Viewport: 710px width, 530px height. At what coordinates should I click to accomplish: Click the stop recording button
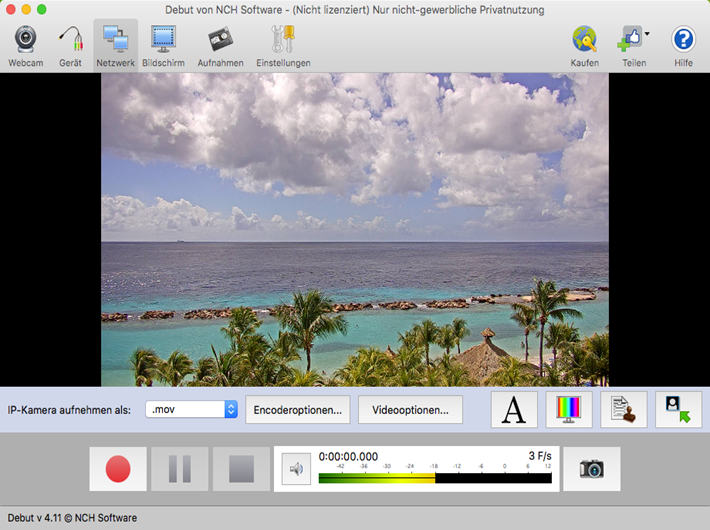pyautogui.click(x=241, y=469)
